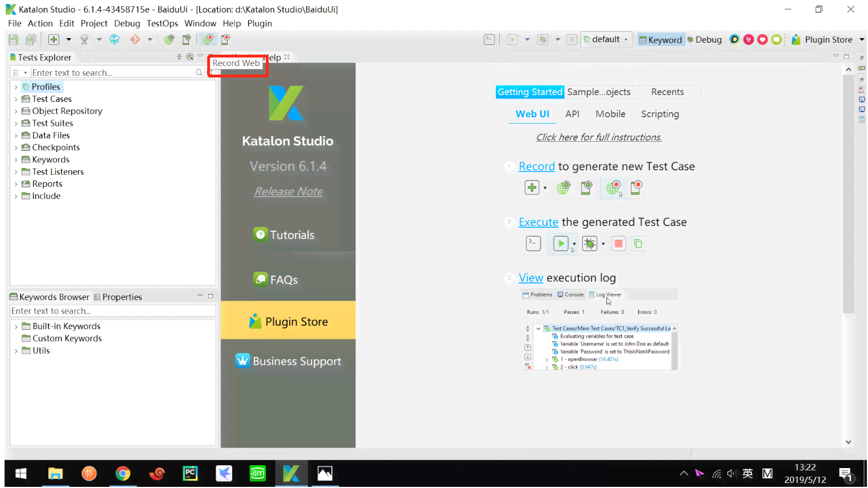Switch to Keyword perspective
Screen dimensions: 868x488
click(x=660, y=39)
